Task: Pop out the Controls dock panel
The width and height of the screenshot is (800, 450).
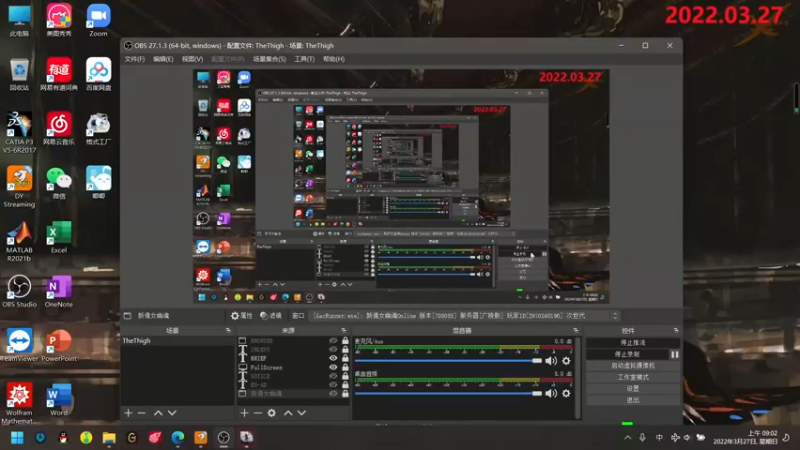Action: [676, 331]
